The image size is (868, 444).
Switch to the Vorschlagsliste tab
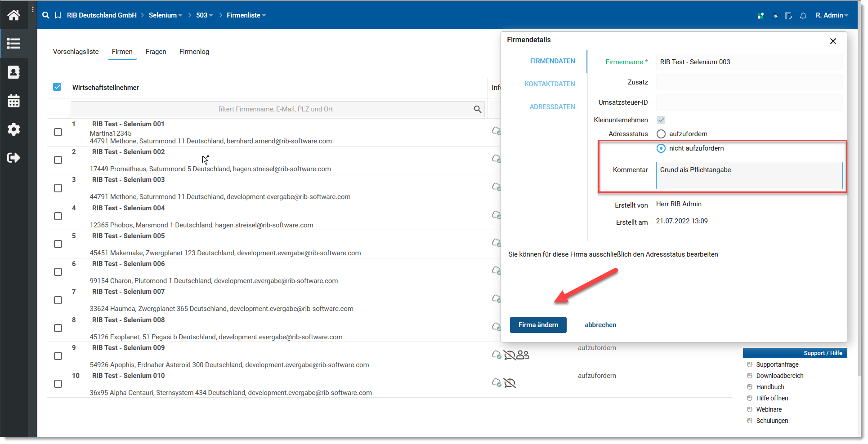76,52
